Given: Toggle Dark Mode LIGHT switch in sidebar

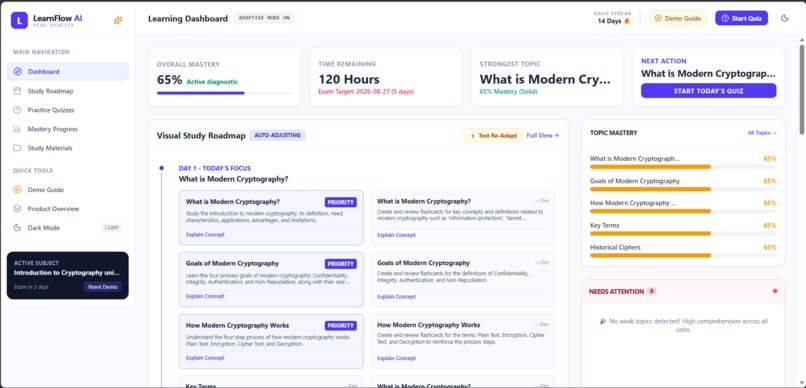Looking at the screenshot, I should pos(112,228).
